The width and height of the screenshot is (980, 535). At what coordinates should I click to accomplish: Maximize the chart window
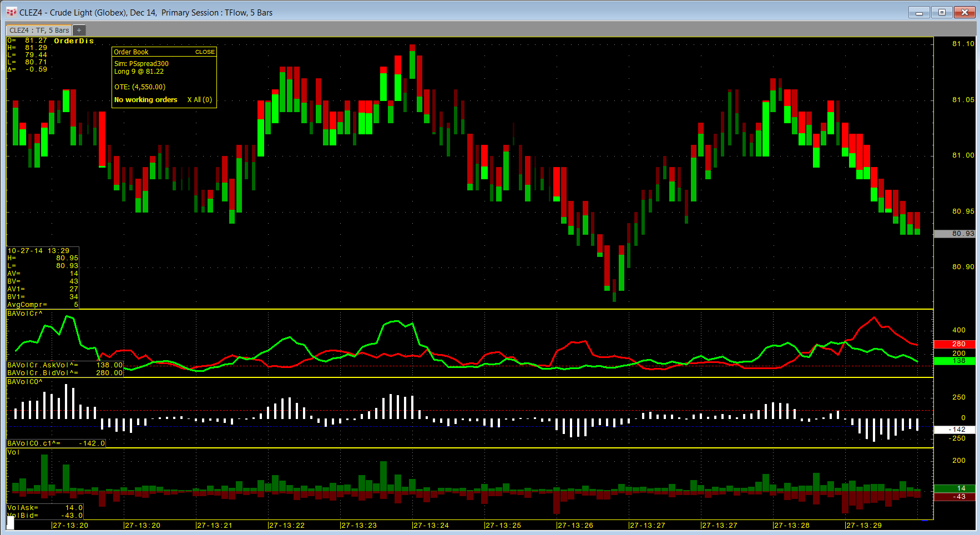[x=942, y=12]
